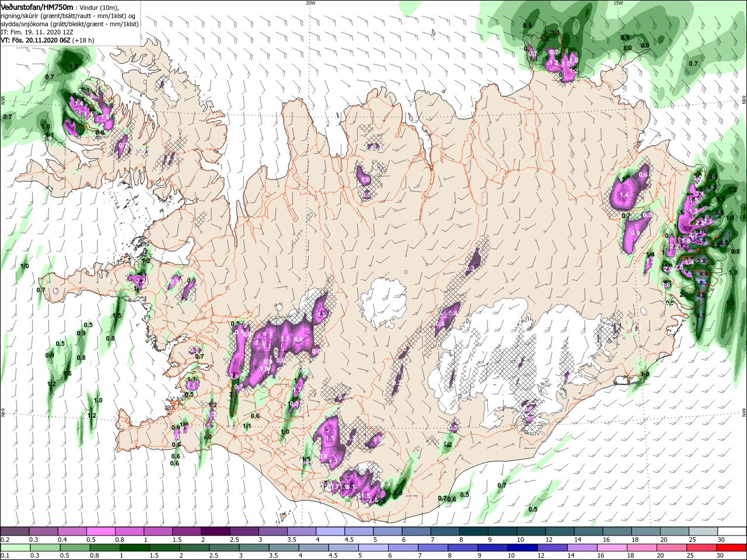Click the "15W" longitude label at top

pyautogui.click(x=618, y=3)
